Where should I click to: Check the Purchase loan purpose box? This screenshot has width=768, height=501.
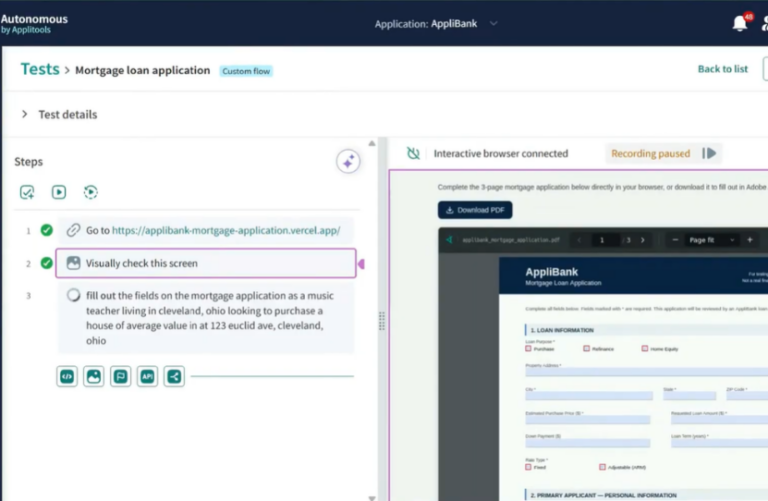click(x=528, y=349)
